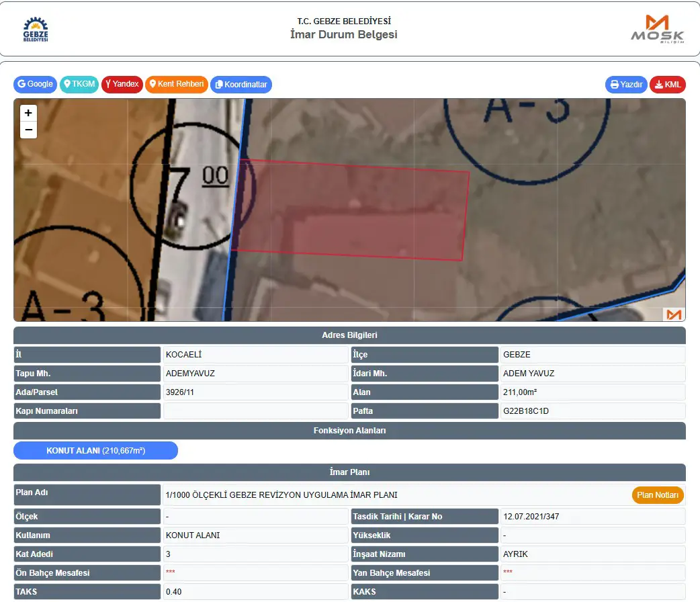The image size is (700, 602).
Task: Click the Alan value 211,00m²
Action: point(520,392)
